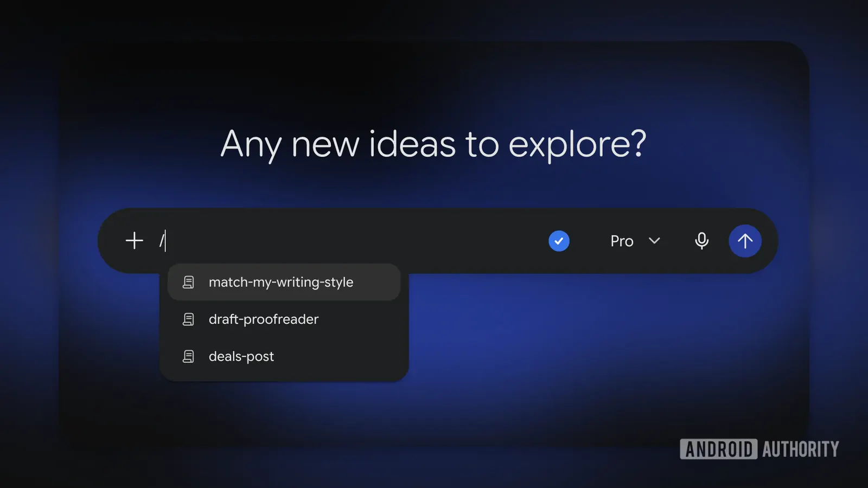Activate the microphone voice input
The height and width of the screenshot is (488, 868).
pyautogui.click(x=701, y=241)
